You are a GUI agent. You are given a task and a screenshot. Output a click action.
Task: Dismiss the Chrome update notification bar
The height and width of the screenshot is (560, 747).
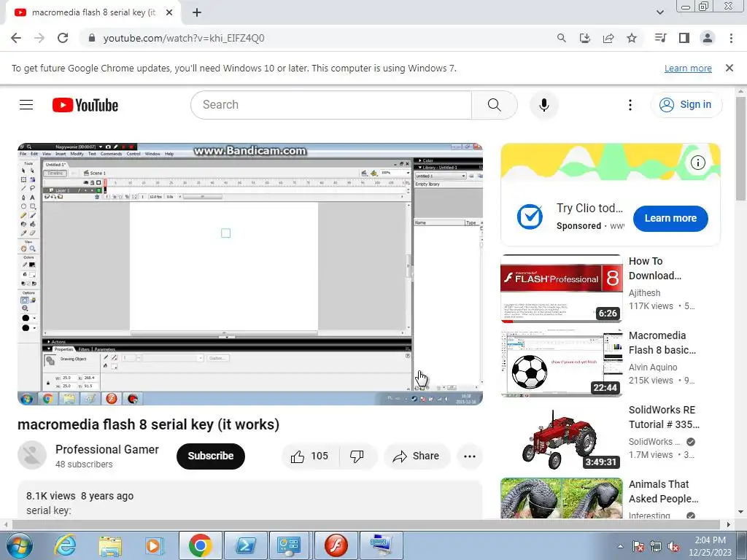[x=729, y=68]
